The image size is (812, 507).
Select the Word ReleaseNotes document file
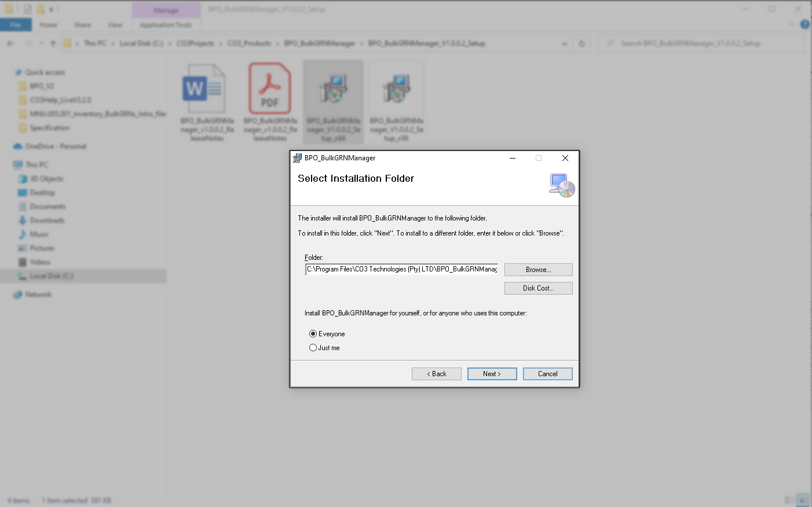tap(207, 102)
